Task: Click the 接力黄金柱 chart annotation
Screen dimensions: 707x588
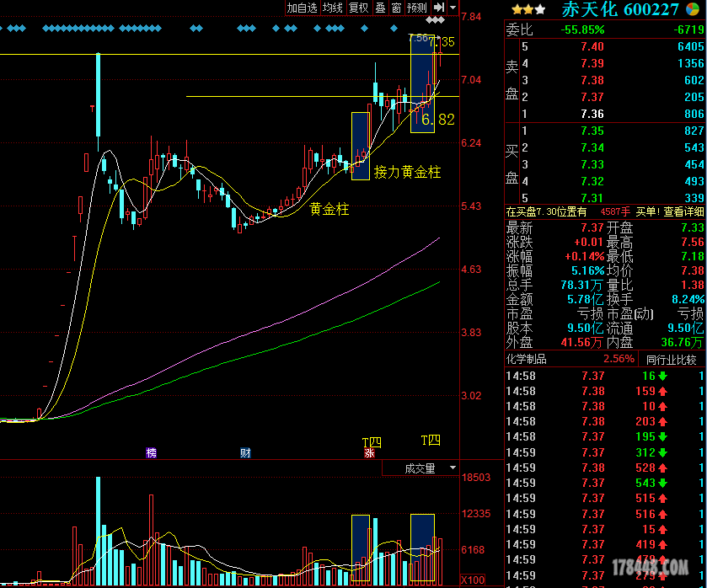Action: click(407, 172)
